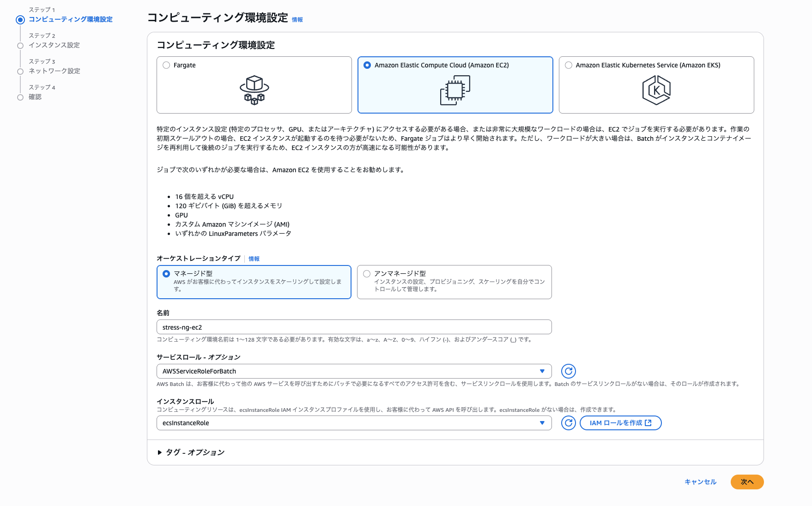The width and height of the screenshot is (812, 506).
Task: Click the '16 個を超える vCPU' list item
Action: click(204, 197)
